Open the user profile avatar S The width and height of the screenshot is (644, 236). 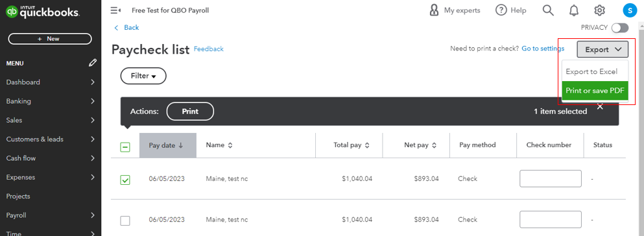pyautogui.click(x=630, y=10)
